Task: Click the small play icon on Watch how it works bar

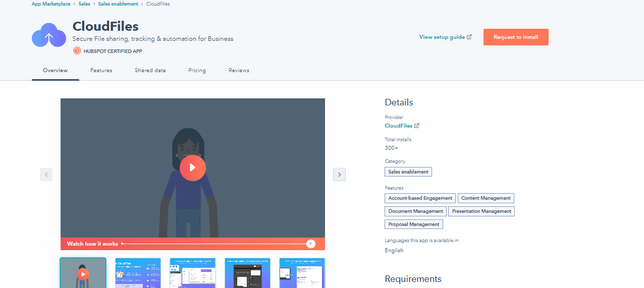Action: (x=311, y=244)
